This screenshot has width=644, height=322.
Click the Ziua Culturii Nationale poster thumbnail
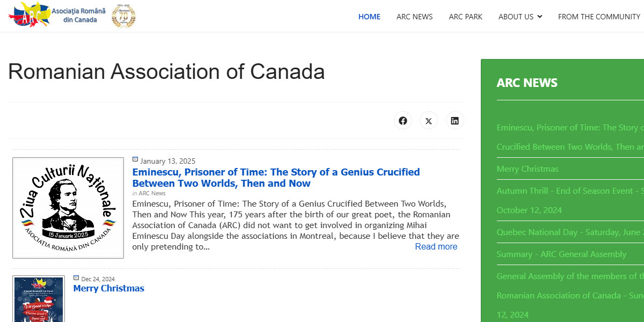(x=68, y=208)
